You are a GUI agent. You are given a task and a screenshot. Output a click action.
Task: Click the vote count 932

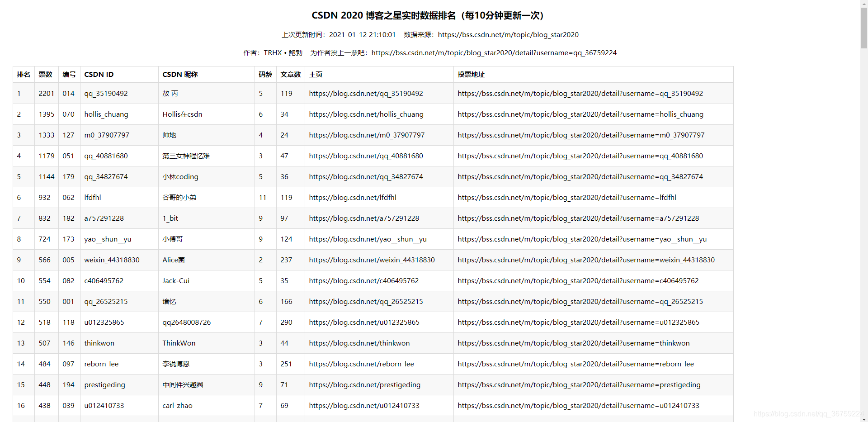(44, 198)
